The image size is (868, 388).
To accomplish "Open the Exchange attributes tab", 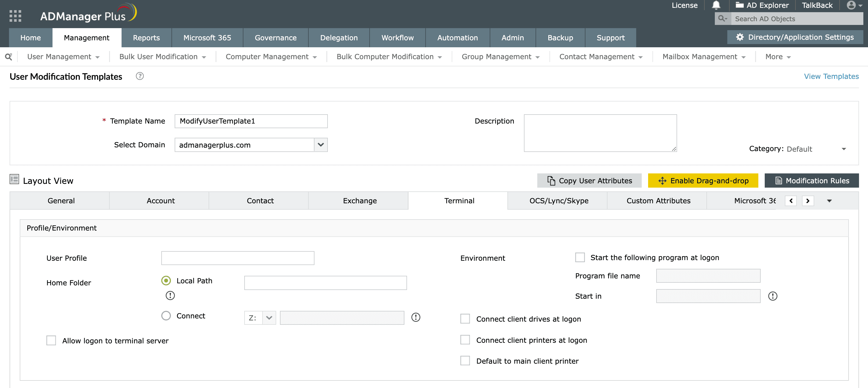I will pos(359,201).
